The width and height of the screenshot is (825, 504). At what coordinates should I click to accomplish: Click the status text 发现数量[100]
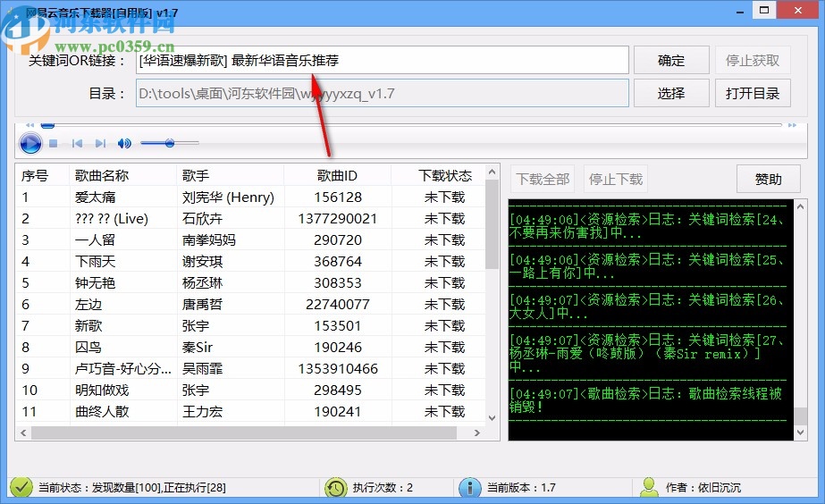point(127,488)
